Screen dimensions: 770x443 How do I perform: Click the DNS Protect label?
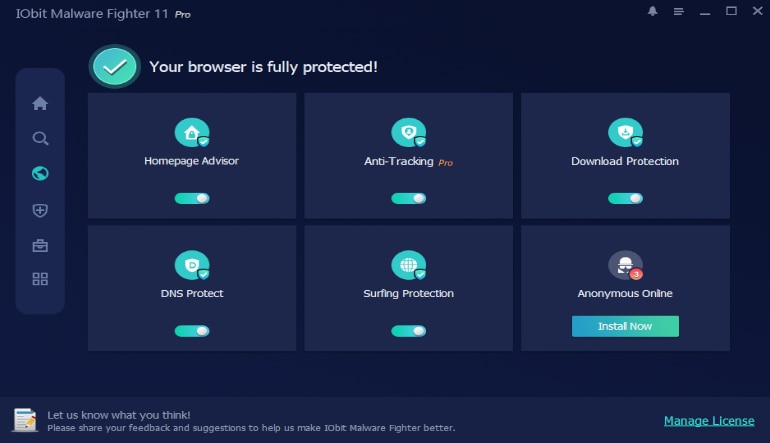pyautogui.click(x=192, y=293)
